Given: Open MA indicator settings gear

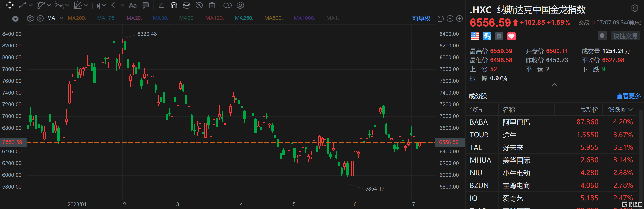Looking at the screenshot, I should click(30, 19).
